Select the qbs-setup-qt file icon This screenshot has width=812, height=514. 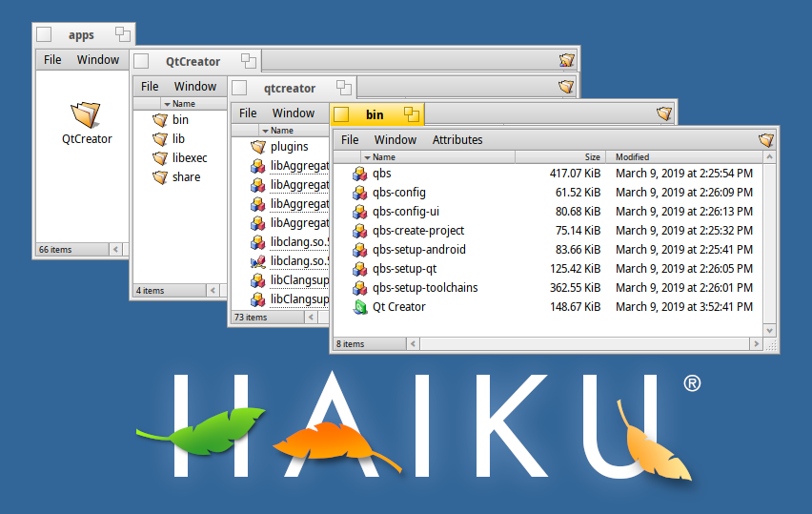point(360,270)
